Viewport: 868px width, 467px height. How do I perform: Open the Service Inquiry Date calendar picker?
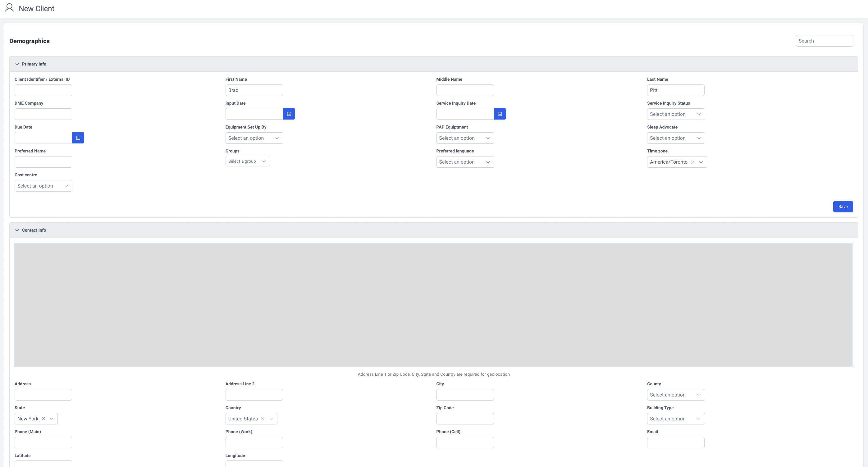[x=500, y=114]
